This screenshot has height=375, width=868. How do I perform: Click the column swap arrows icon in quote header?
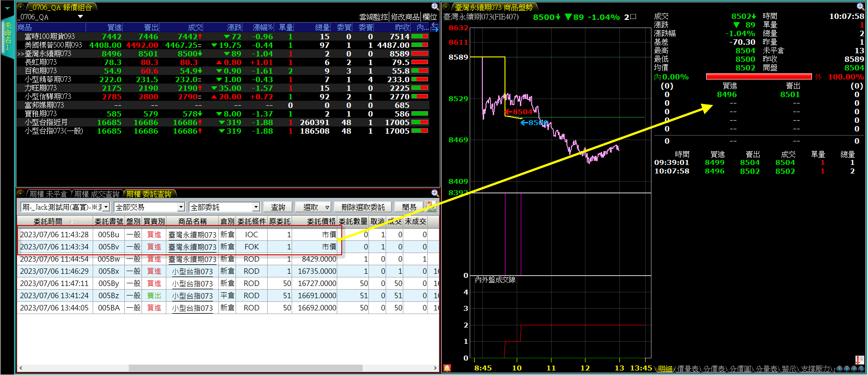click(434, 28)
